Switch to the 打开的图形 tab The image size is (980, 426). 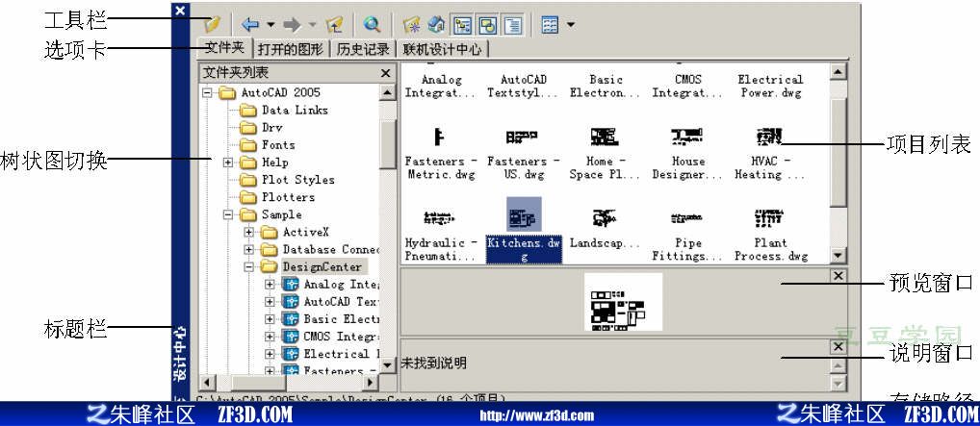[x=291, y=49]
